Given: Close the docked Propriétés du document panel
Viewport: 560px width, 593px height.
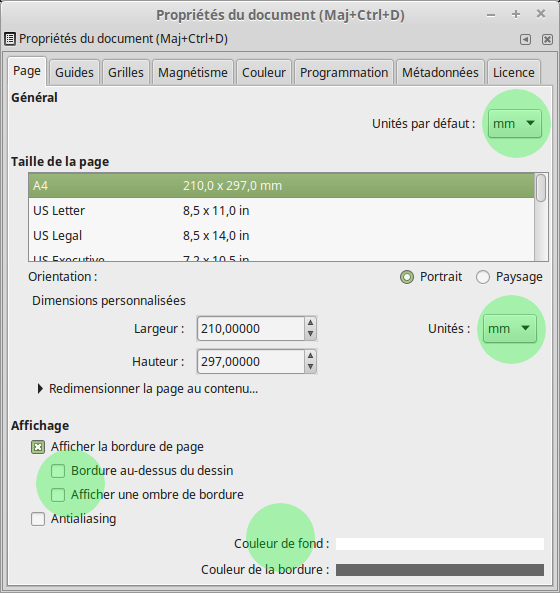Looking at the screenshot, I should coord(547,39).
